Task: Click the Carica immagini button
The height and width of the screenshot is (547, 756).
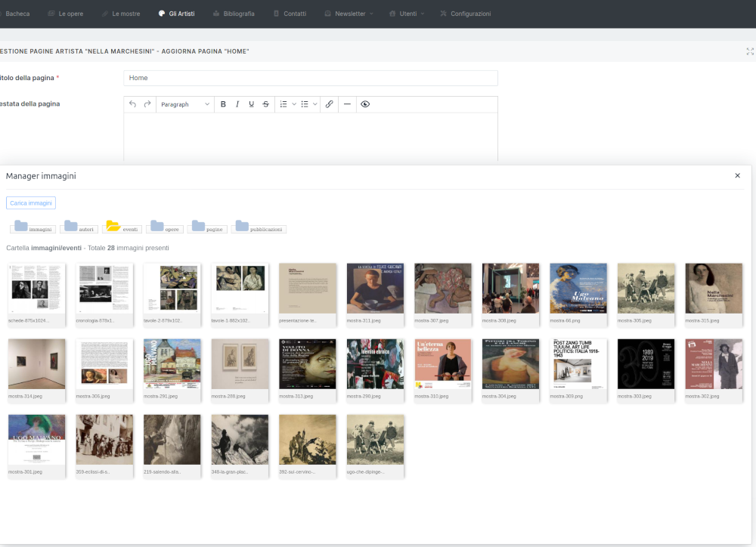Action: coord(31,203)
